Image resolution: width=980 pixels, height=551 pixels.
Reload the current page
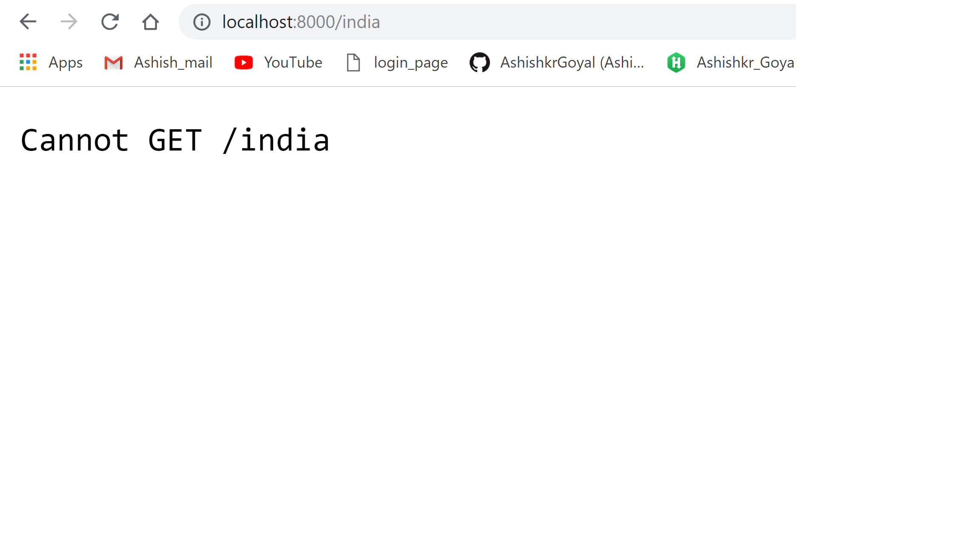click(110, 22)
